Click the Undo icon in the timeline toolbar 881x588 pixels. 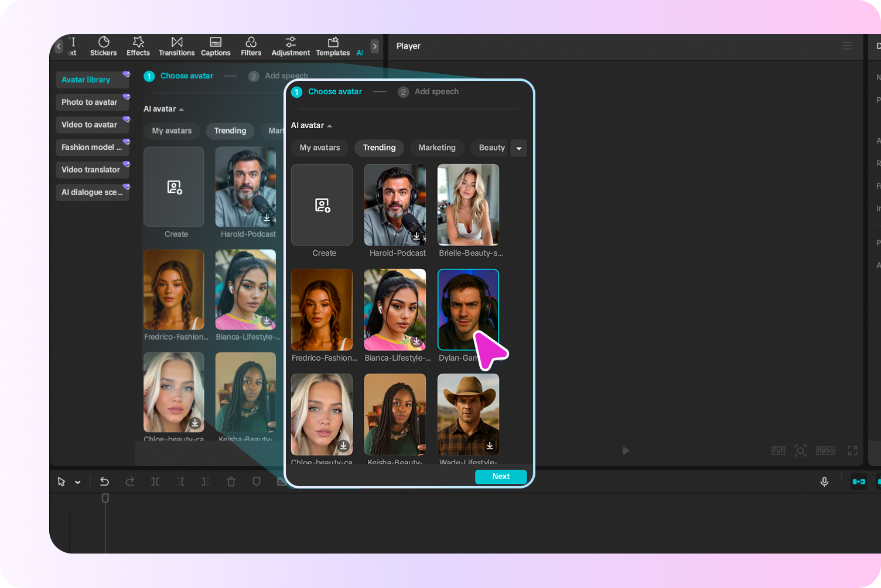click(104, 481)
